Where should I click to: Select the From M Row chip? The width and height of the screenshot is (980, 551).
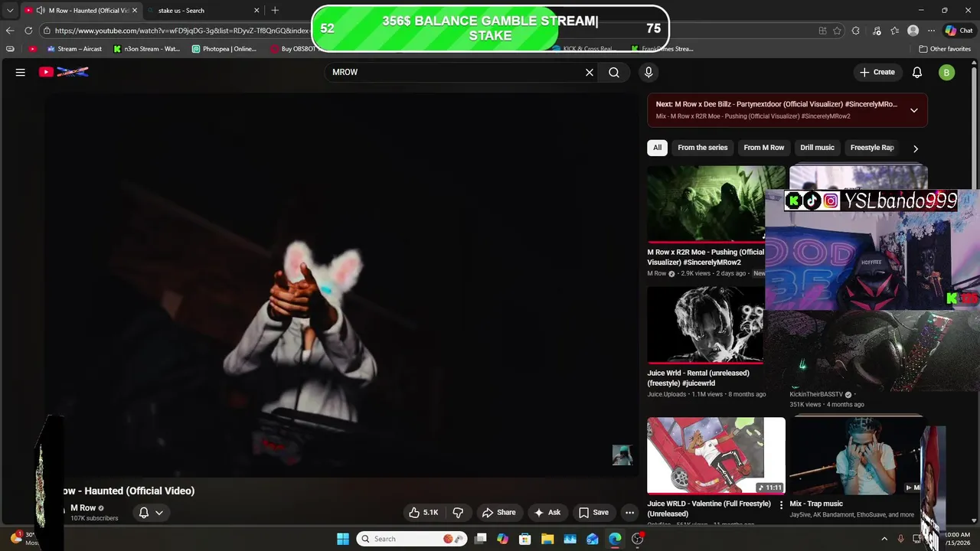pyautogui.click(x=764, y=148)
